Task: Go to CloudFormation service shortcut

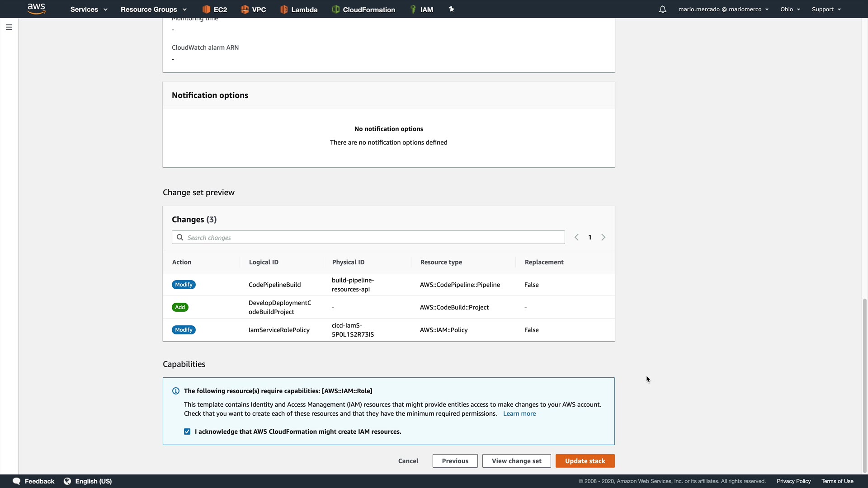Action: coord(363,9)
